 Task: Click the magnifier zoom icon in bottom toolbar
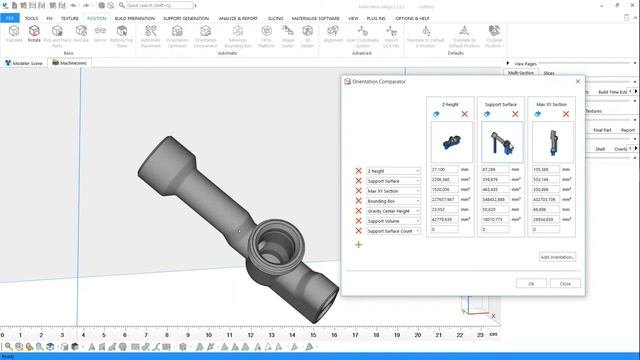pos(9,347)
